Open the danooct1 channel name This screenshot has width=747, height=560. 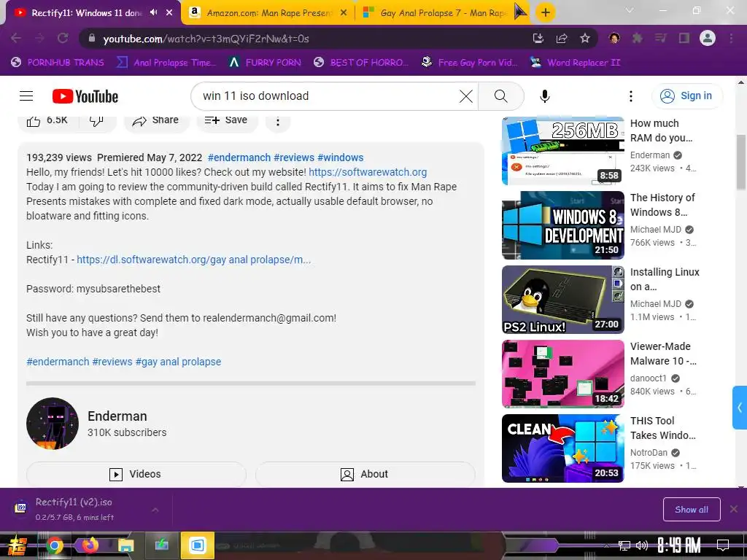(x=649, y=378)
